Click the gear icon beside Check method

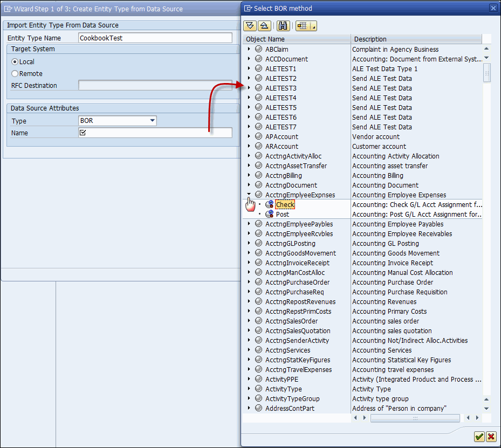(270, 205)
